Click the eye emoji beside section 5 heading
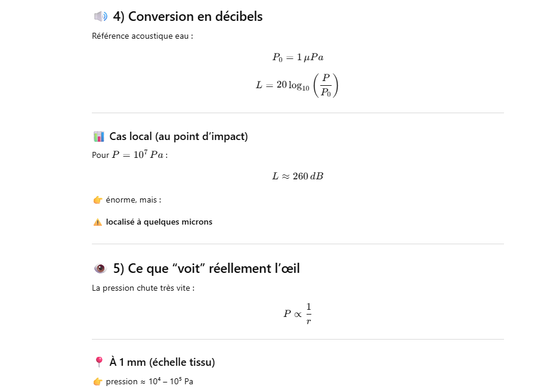This screenshot has width=535, height=392. click(100, 269)
